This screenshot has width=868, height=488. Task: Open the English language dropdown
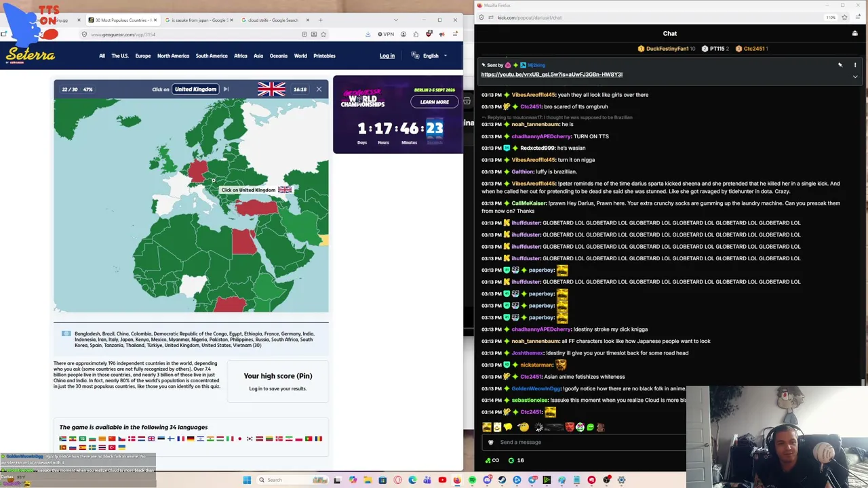tap(430, 56)
